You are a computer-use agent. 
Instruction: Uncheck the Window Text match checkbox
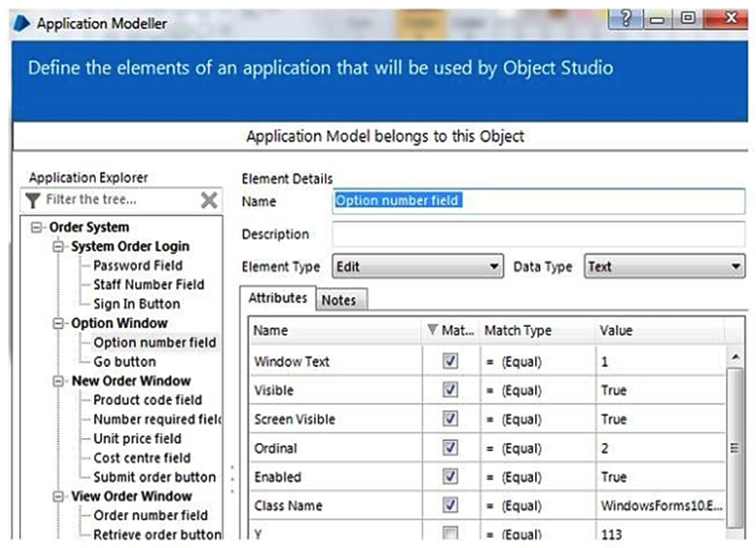(x=450, y=361)
